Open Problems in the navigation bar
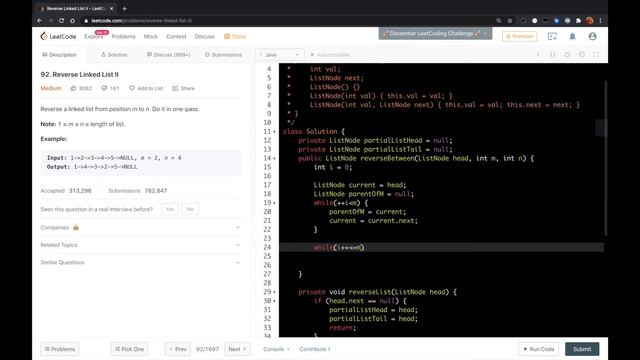The image size is (640, 360). coord(124,36)
